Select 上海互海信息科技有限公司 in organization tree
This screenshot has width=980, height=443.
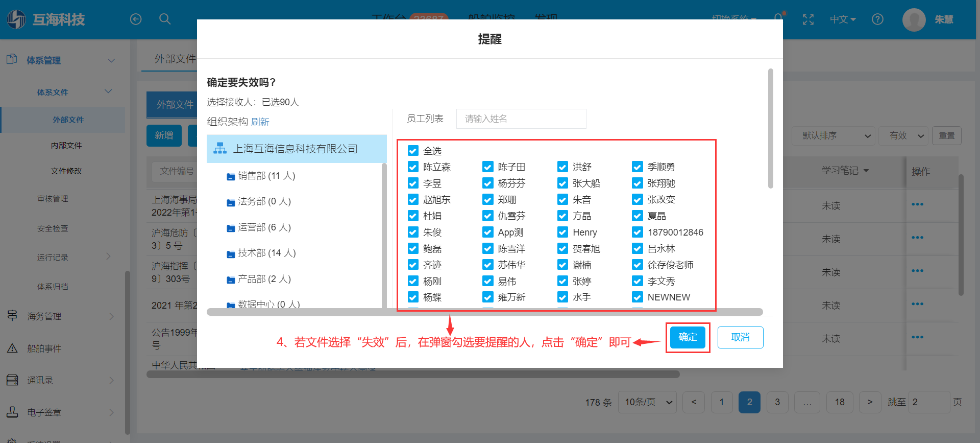pos(297,149)
